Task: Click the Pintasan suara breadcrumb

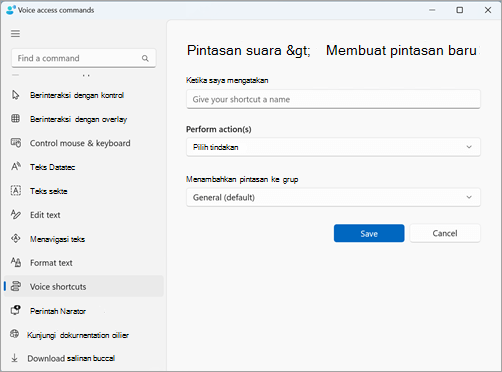Action: point(234,51)
